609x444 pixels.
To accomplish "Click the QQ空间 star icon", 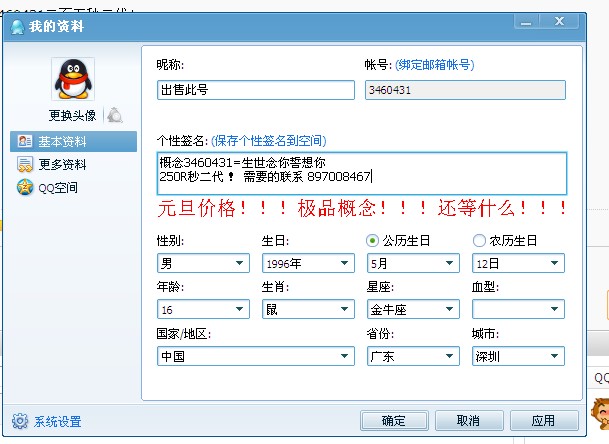I will (x=25, y=187).
